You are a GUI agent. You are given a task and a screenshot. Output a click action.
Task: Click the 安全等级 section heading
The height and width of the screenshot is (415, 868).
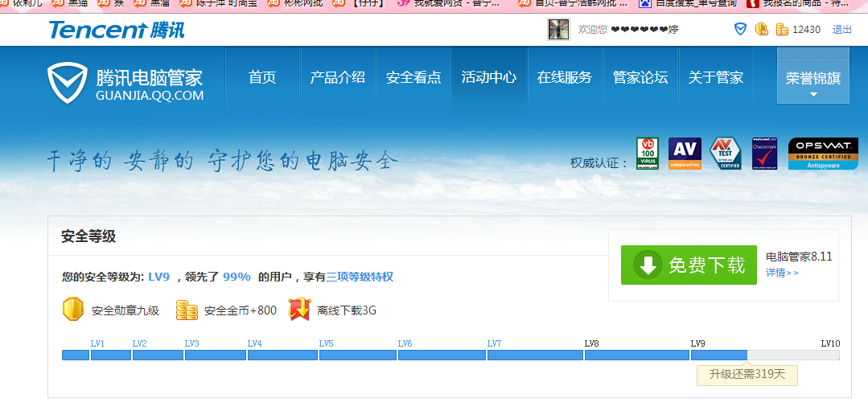pos(88,236)
